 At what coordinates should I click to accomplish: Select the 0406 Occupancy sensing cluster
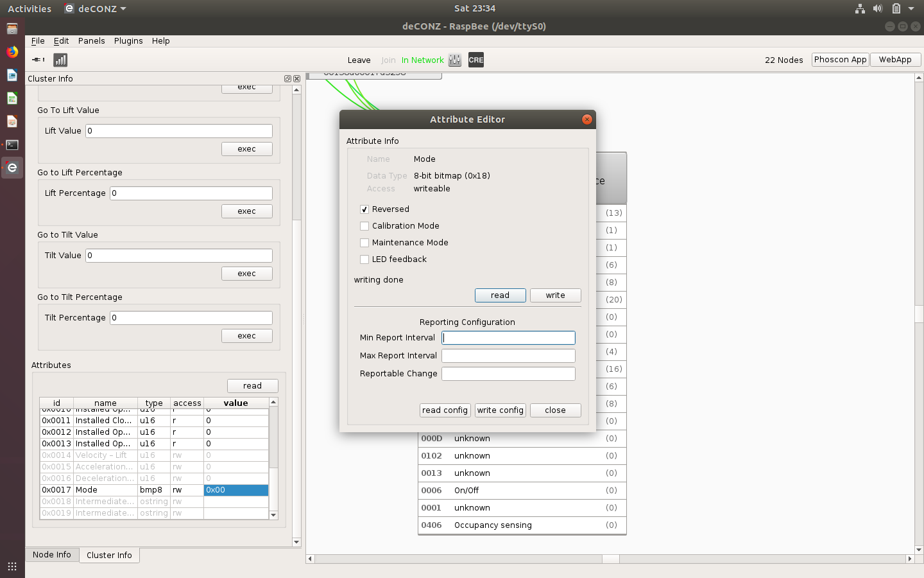click(522, 525)
